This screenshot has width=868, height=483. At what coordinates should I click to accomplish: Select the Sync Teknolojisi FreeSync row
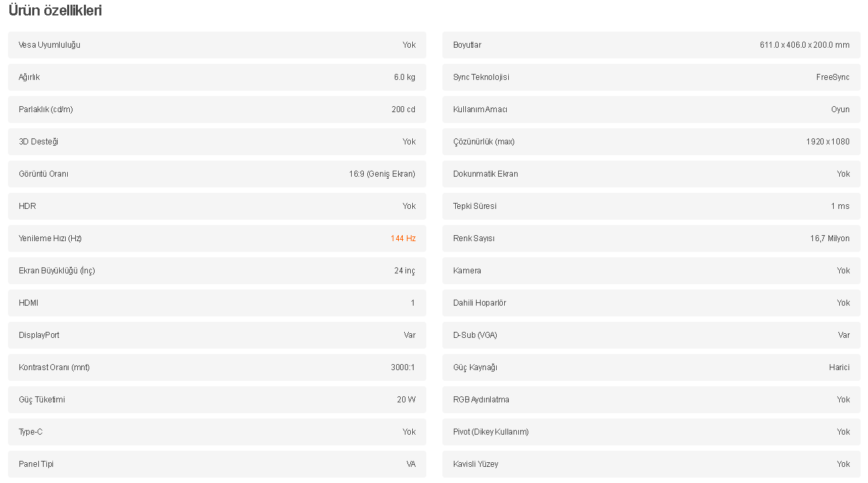click(x=651, y=77)
